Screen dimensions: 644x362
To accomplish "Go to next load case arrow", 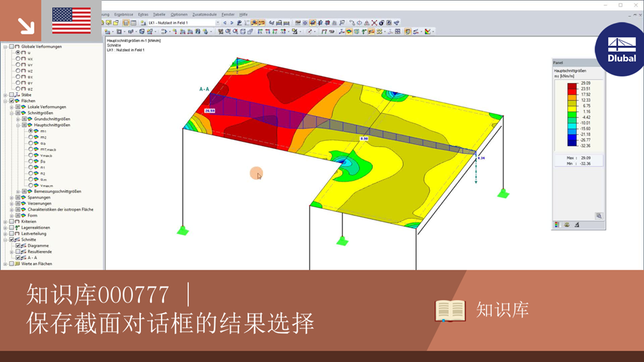I will click(x=231, y=23).
